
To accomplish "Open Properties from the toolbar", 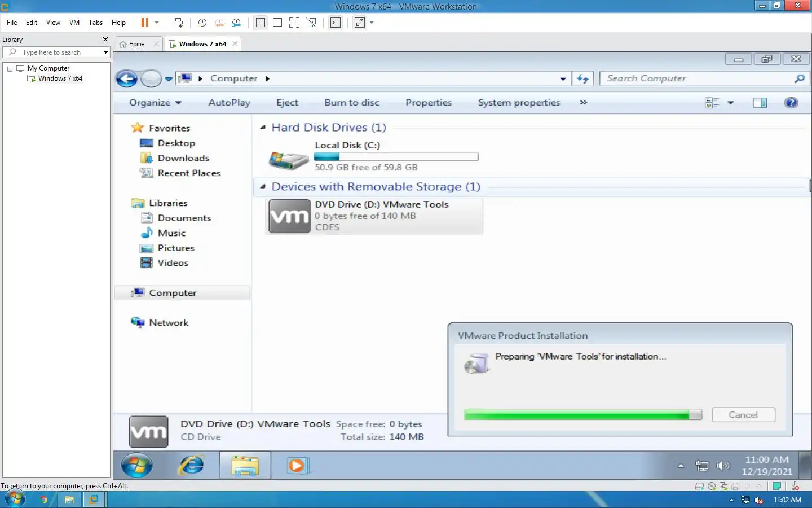I will click(x=429, y=103).
